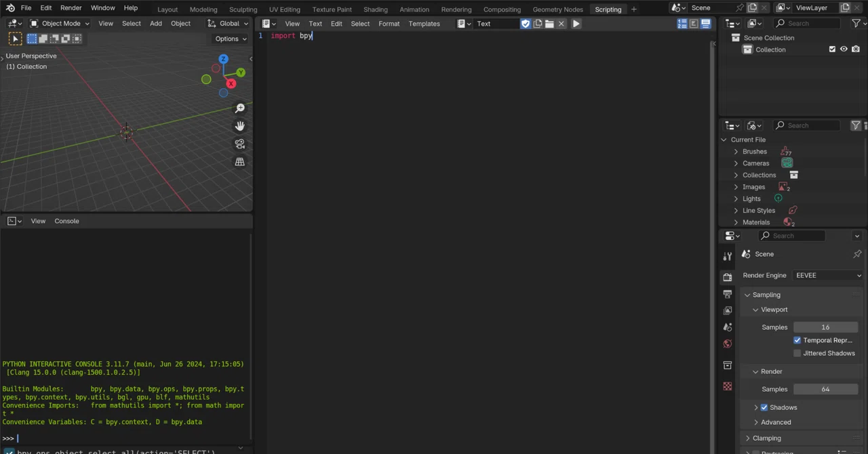Click the viewport zoom magnifier icon
This screenshot has height=454, width=868.
pos(240,108)
